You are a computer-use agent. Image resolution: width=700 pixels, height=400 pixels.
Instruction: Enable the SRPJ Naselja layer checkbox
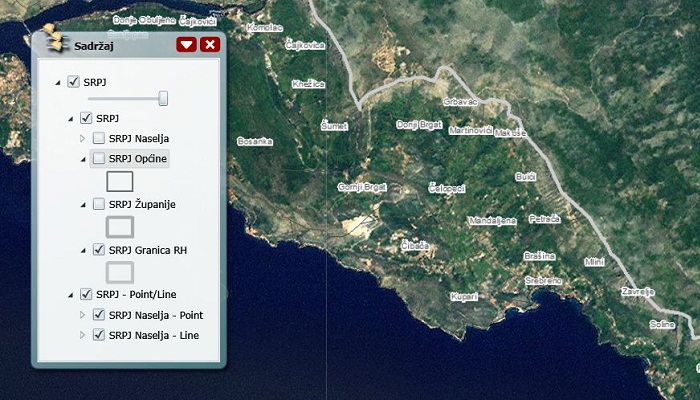99,138
